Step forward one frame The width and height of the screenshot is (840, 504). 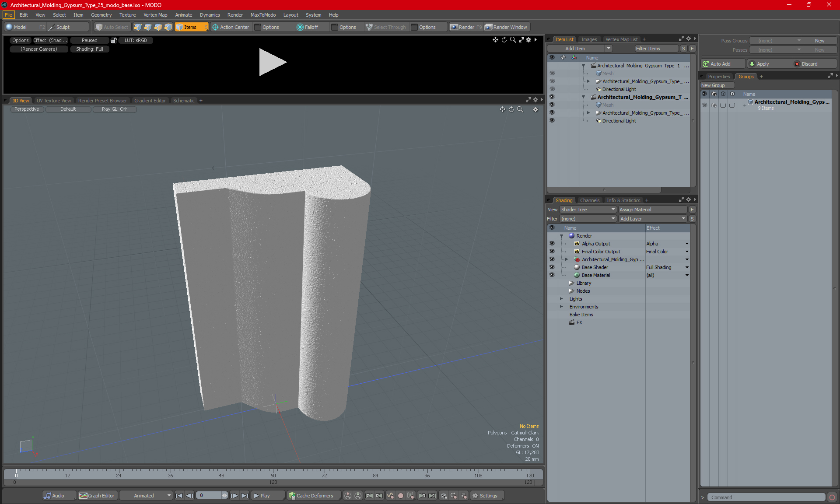tap(234, 496)
